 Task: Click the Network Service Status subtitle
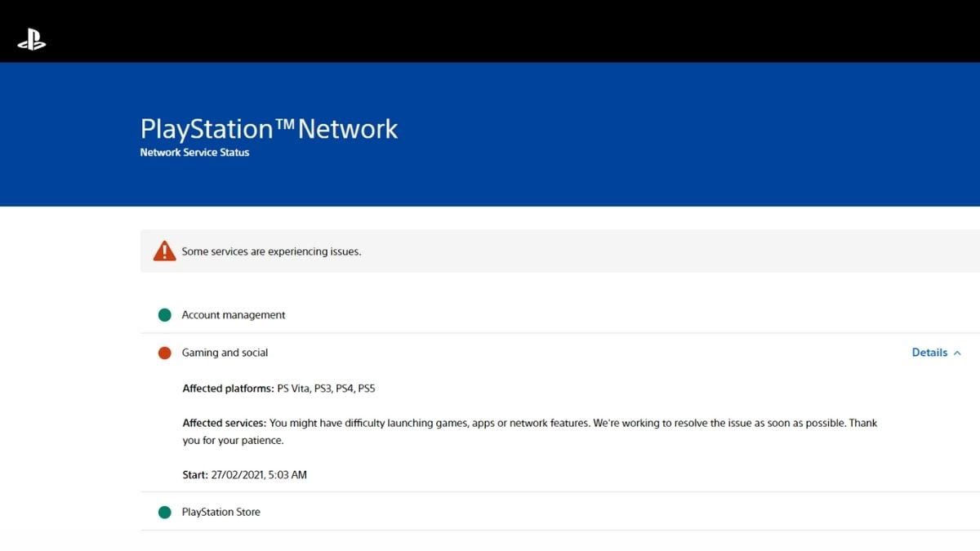coord(194,153)
